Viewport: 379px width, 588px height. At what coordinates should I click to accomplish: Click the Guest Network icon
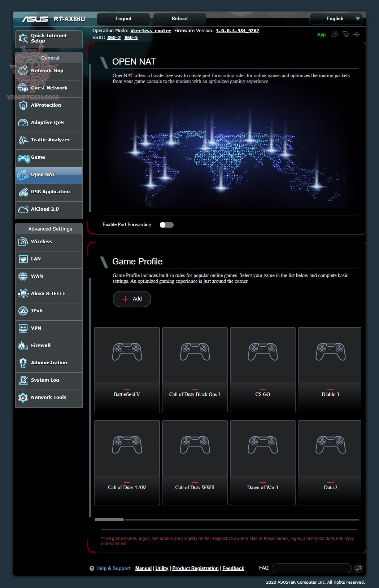[23, 88]
